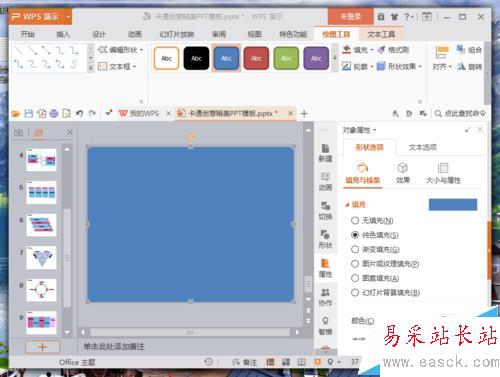Switch to the 动画 ribbon tab
Screen dimensions: 500x377
point(135,34)
